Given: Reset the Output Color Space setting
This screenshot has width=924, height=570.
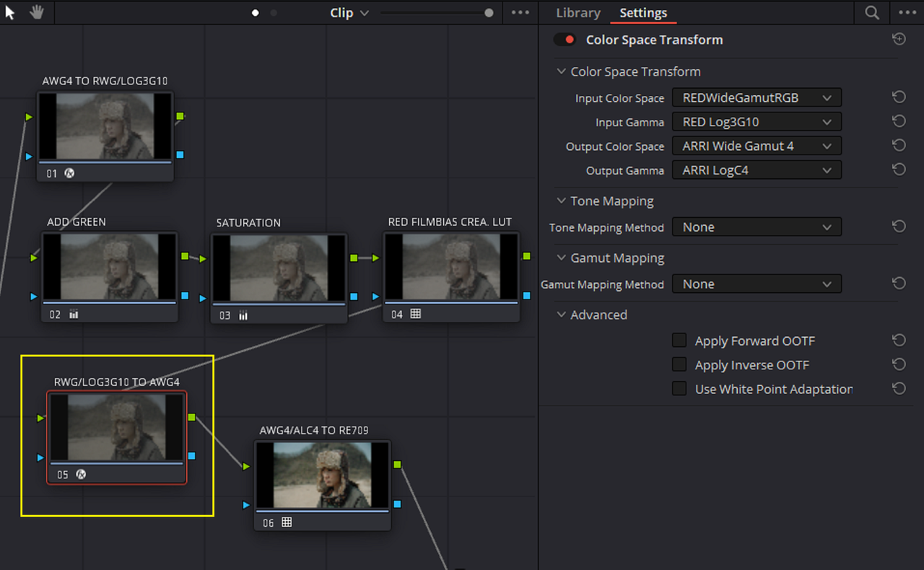Looking at the screenshot, I should coord(899,146).
